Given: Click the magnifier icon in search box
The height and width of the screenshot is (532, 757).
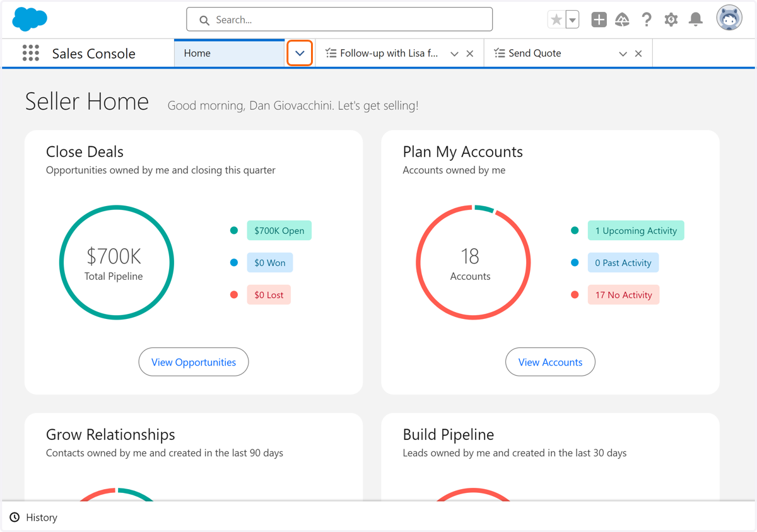Looking at the screenshot, I should click(204, 20).
